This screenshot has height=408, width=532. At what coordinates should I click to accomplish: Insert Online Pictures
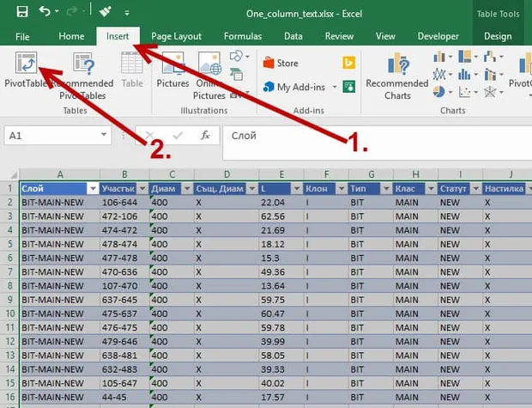(x=209, y=76)
